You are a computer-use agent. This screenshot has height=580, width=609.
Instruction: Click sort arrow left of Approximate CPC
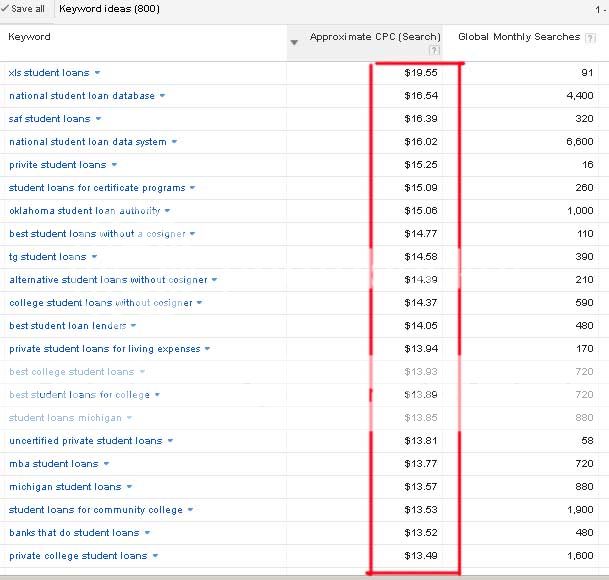294,43
